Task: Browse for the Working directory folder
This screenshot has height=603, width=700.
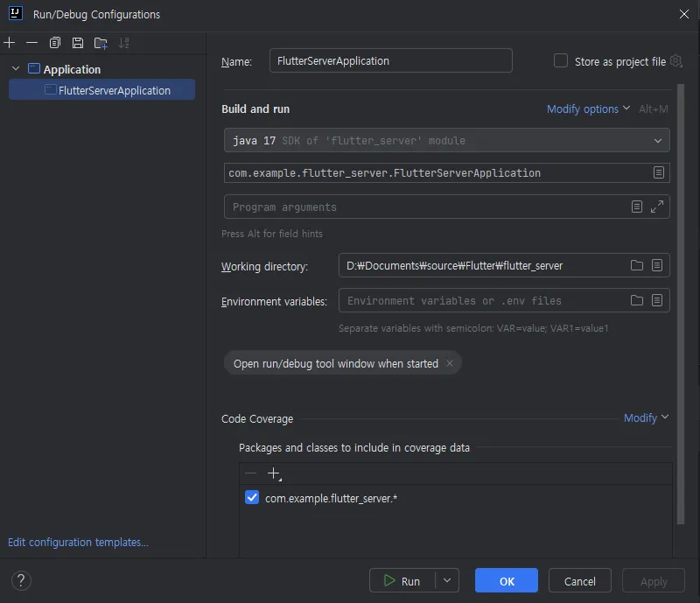Action: pos(637,265)
